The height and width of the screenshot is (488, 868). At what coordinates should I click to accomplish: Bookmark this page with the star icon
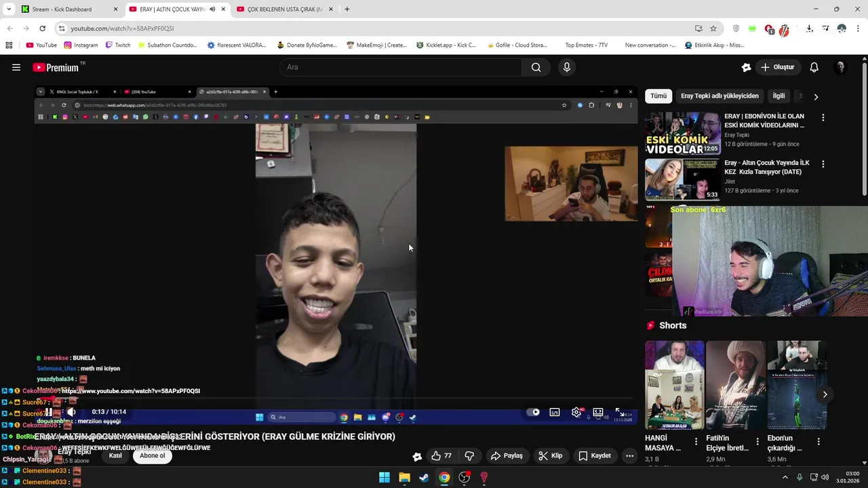click(x=713, y=28)
